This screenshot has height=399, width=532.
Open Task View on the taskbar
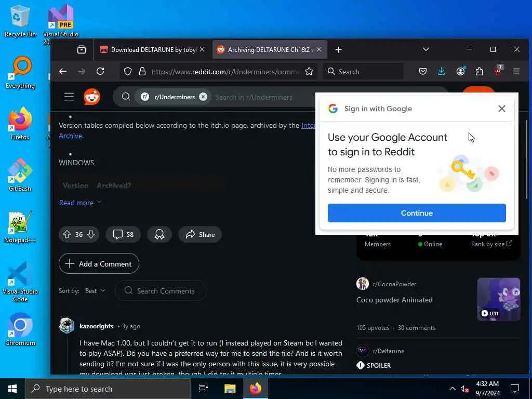tap(204, 389)
